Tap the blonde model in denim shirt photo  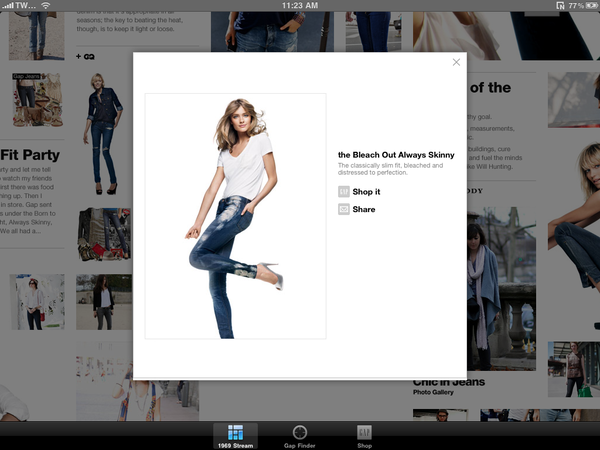click(x=103, y=134)
